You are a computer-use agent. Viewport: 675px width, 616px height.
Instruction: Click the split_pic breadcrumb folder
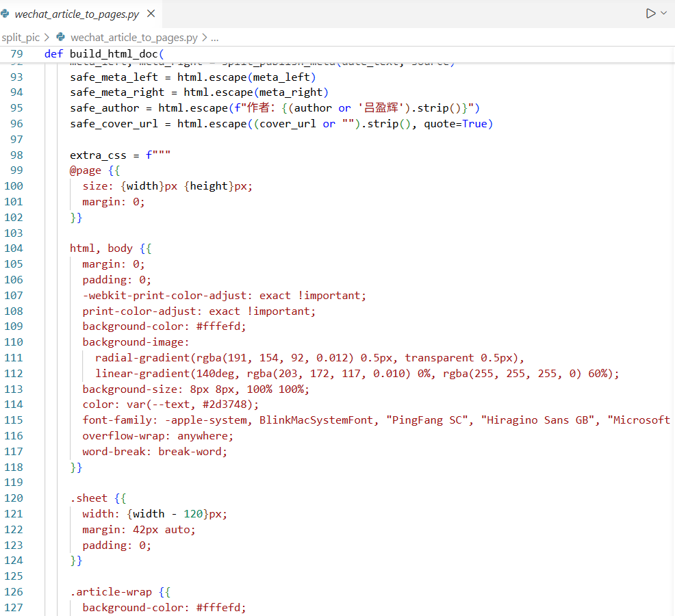coord(21,38)
